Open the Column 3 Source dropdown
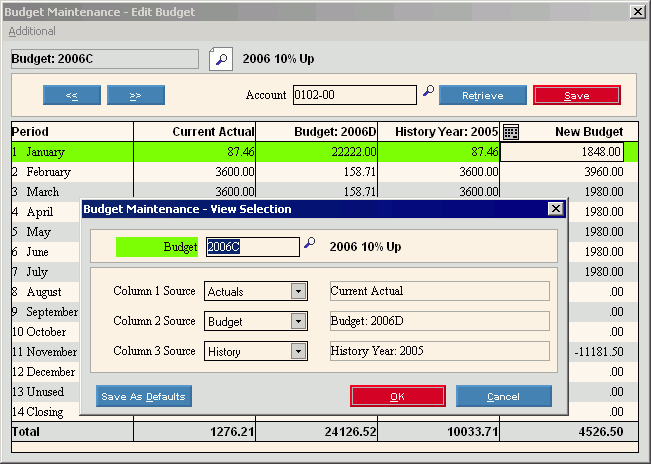Screen dimensions: 651x464 point(297,352)
